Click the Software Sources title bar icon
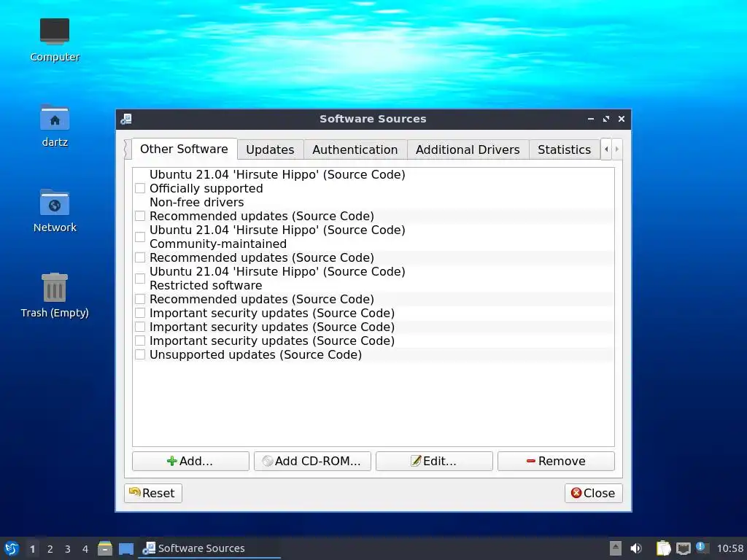This screenshot has width=747, height=560. [125, 119]
